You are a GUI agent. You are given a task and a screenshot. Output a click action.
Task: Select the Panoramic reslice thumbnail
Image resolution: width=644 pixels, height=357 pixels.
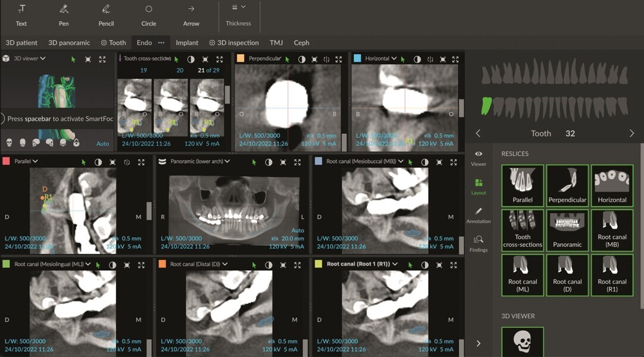(567, 230)
